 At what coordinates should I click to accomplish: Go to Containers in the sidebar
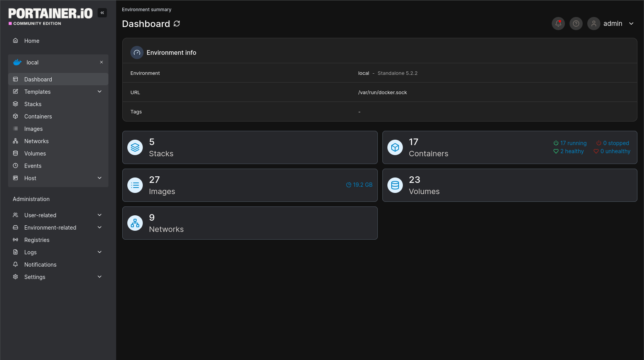pyautogui.click(x=38, y=117)
